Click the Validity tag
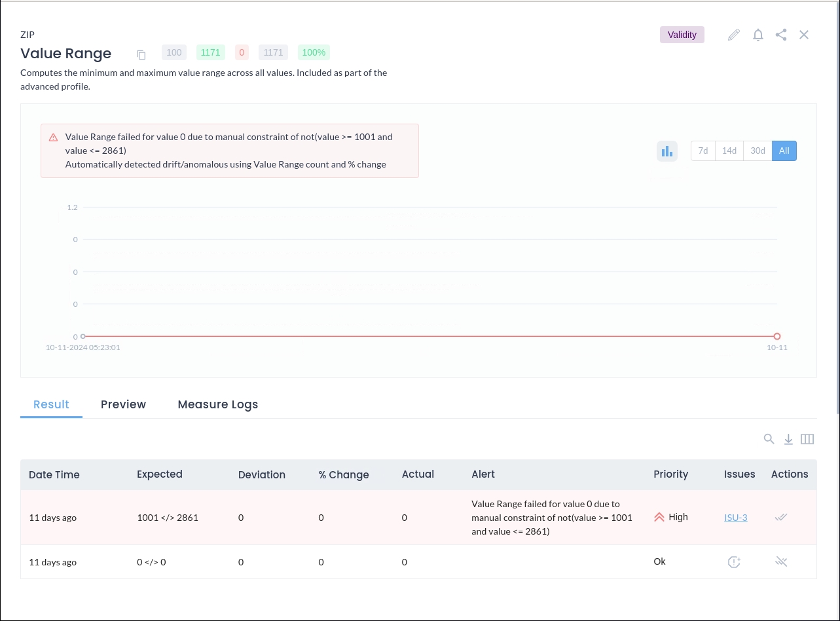This screenshot has height=621, width=840. pyautogui.click(x=682, y=35)
